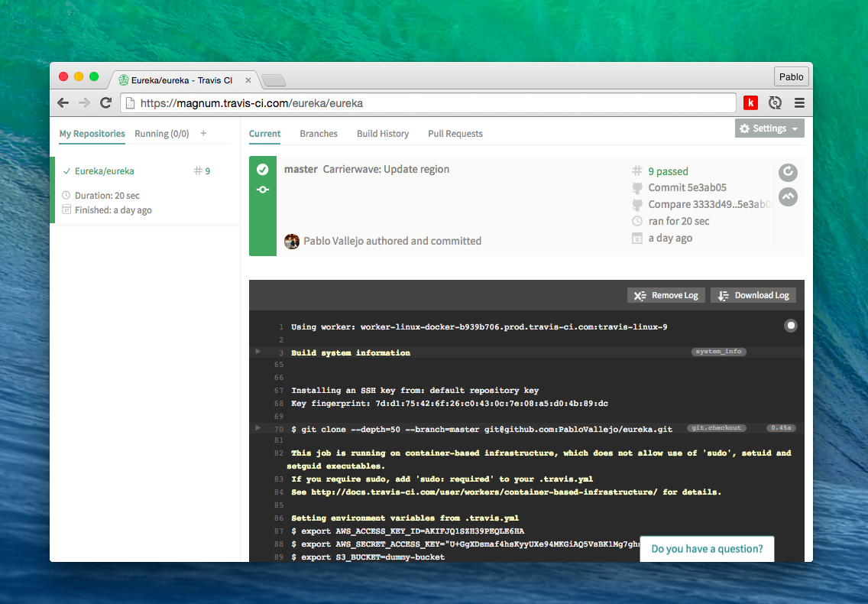Toggle log tail follow circle button
Image resolution: width=868 pixels, height=604 pixels.
[x=791, y=325]
